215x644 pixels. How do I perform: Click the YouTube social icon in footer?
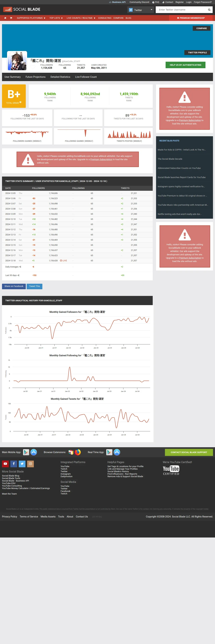(x=6, y=464)
